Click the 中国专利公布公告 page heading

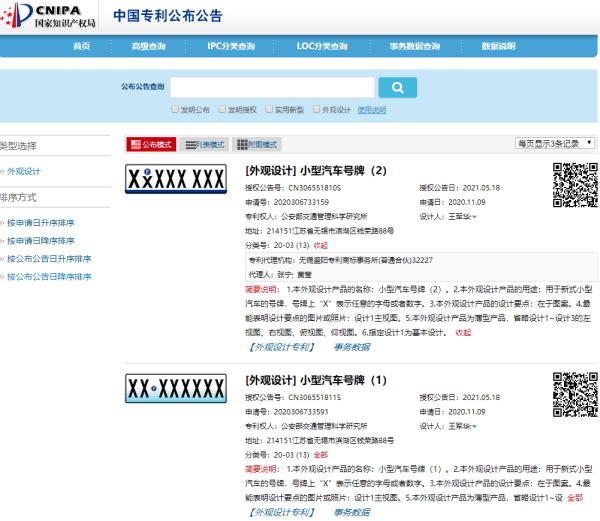[x=168, y=16]
